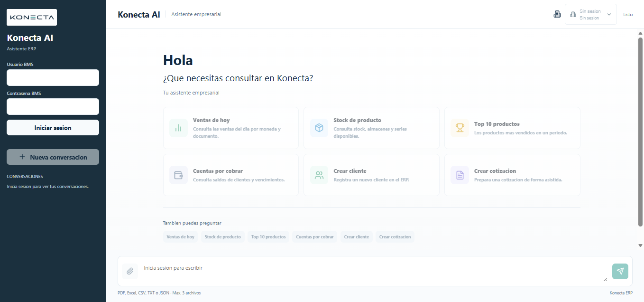Click the paperclip attach file icon
This screenshot has width=644, height=302.
[130, 271]
